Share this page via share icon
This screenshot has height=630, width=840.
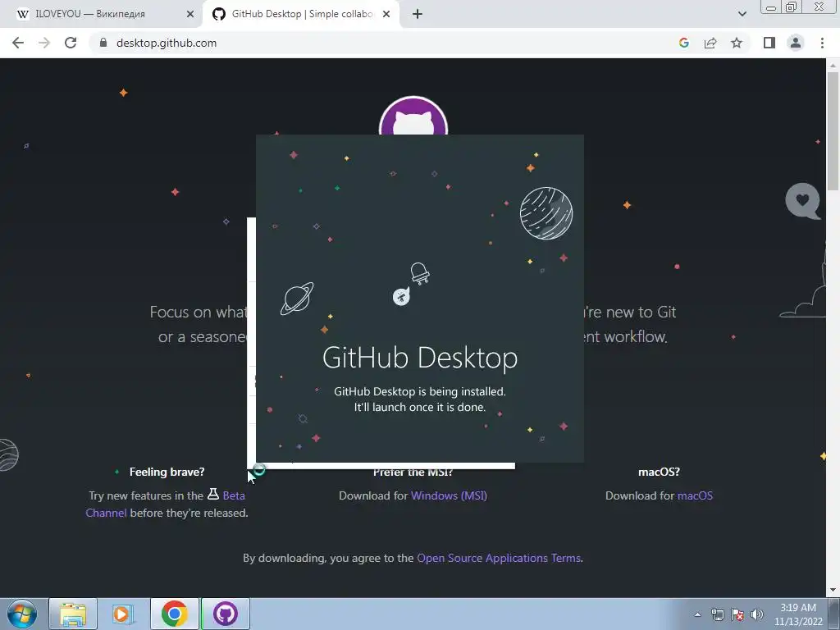point(710,43)
